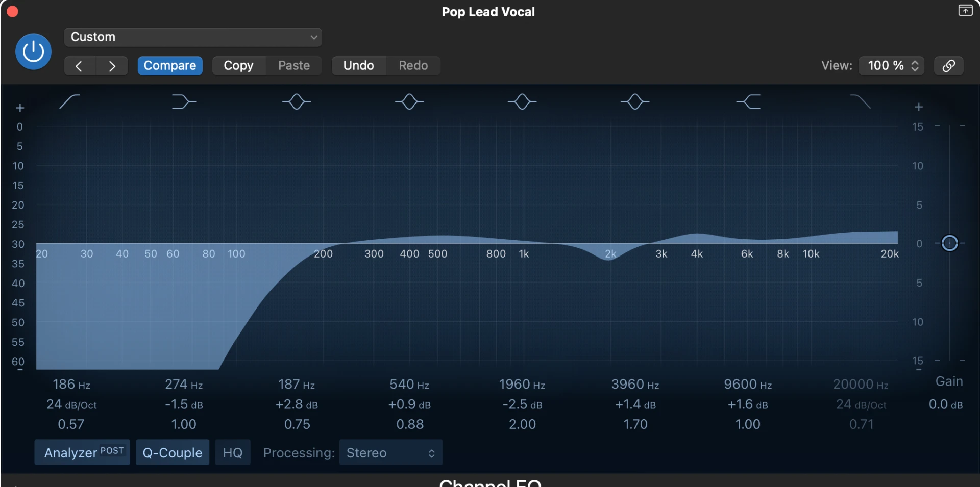Select the 0.0 dB master gain value
This screenshot has height=487, width=980.
tap(946, 404)
